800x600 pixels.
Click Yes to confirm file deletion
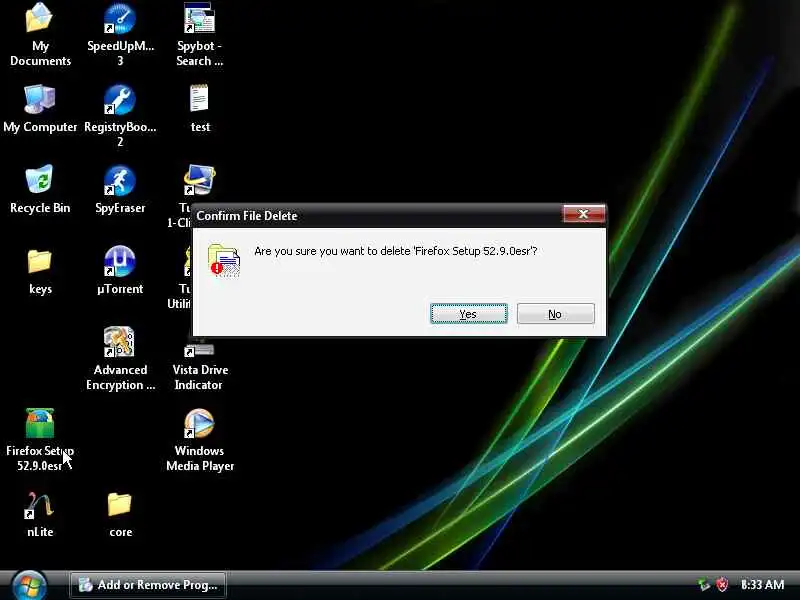pyautogui.click(x=469, y=314)
